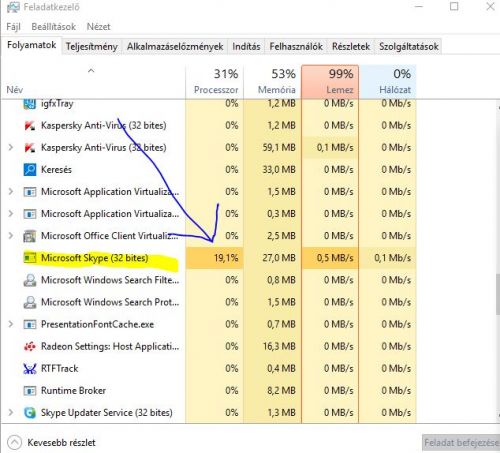Expand the Kaspersky Anti-Virus 59,1 MB process group
The height and width of the screenshot is (453, 500).
coord(11,147)
